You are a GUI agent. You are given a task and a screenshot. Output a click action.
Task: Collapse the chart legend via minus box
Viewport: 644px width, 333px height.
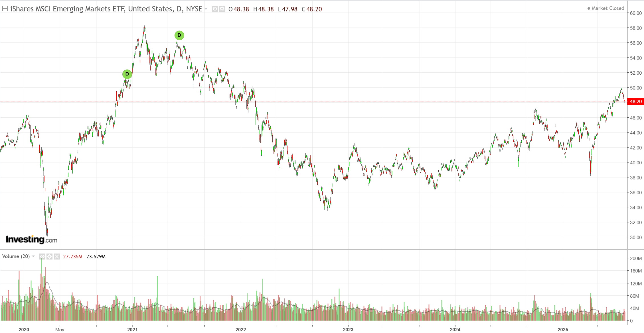coord(5,9)
